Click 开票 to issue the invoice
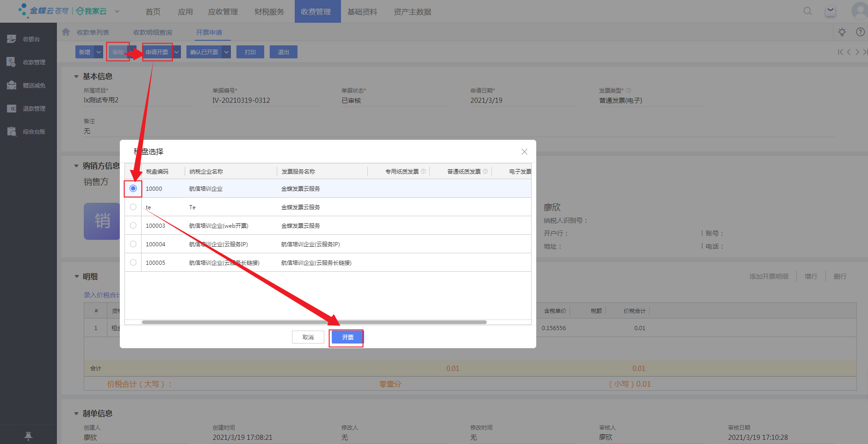The image size is (868, 444). pyautogui.click(x=347, y=338)
